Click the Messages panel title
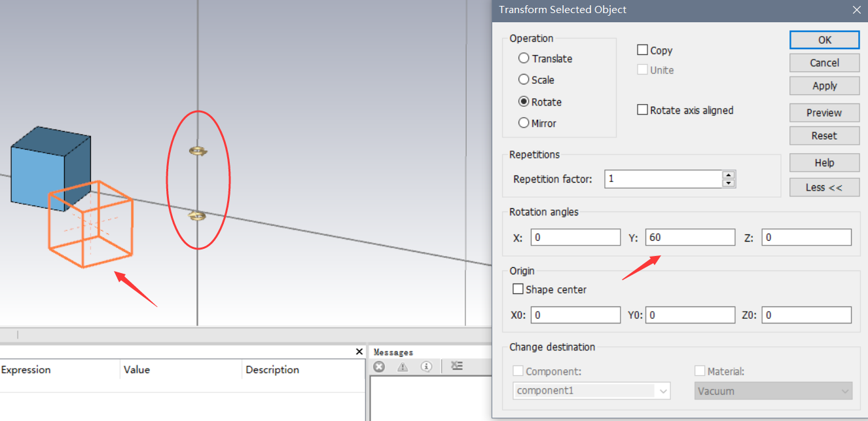The width and height of the screenshot is (868, 421). point(393,352)
